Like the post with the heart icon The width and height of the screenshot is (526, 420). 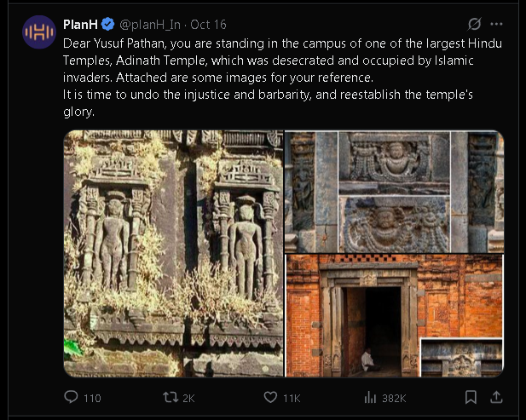pos(270,397)
